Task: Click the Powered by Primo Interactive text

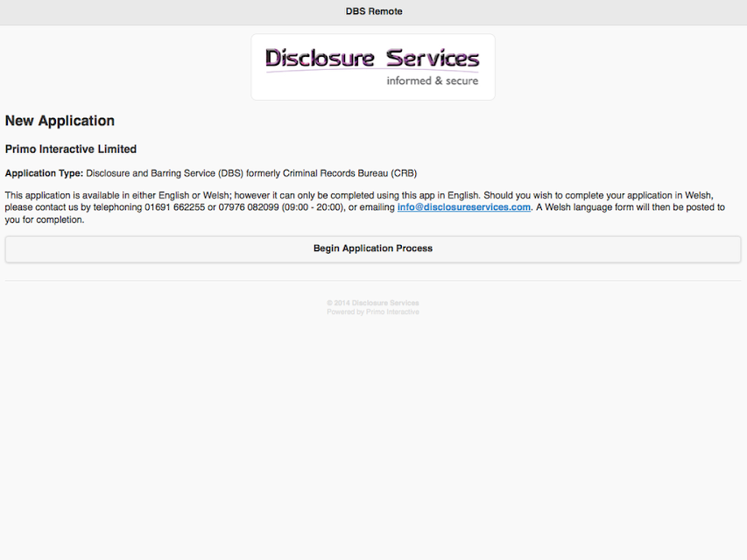Action: pyautogui.click(x=373, y=311)
